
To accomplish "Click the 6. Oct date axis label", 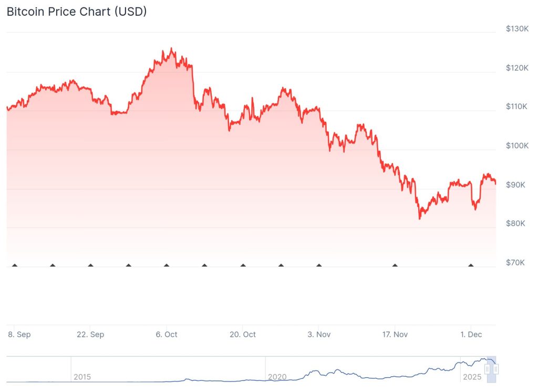I will [x=167, y=334].
